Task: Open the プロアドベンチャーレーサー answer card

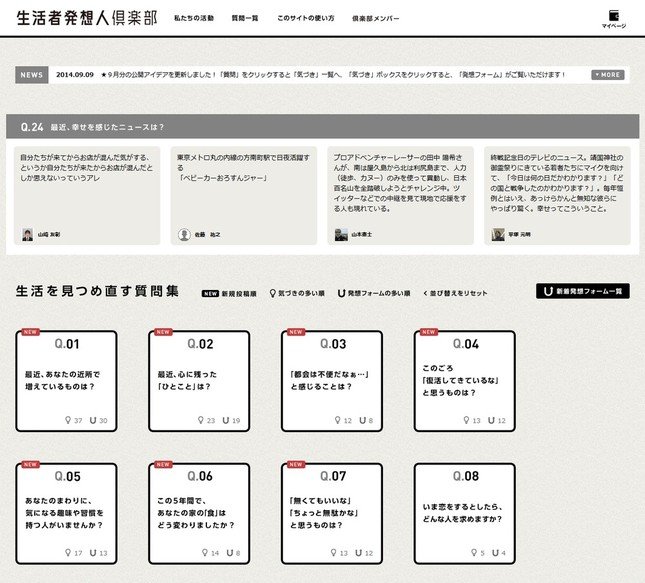Action: [401, 195]
